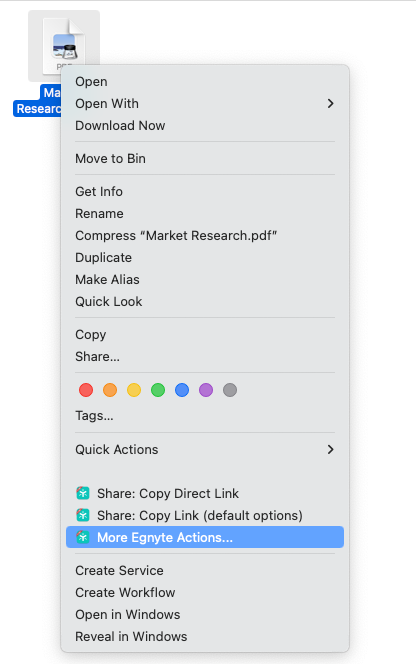Viewport: 416px width, 664px height.
Task: Expand the Quick Actions submenu arrow
Action: 330,449
